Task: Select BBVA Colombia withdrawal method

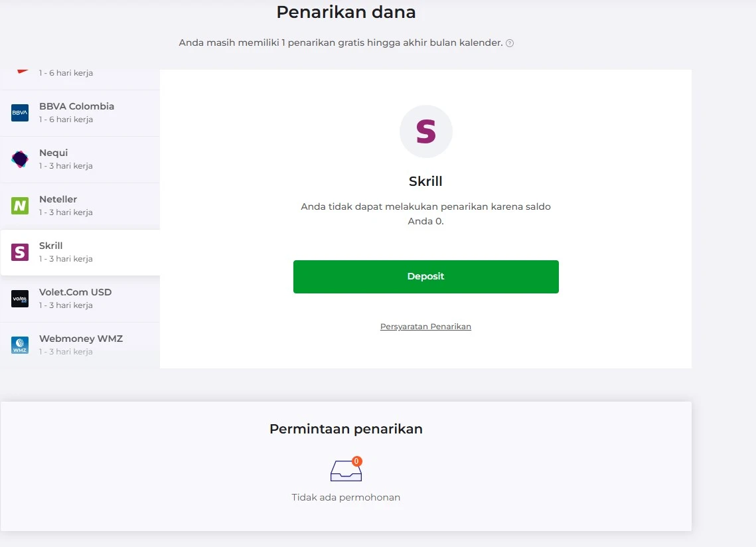Action: coord(80,113)
